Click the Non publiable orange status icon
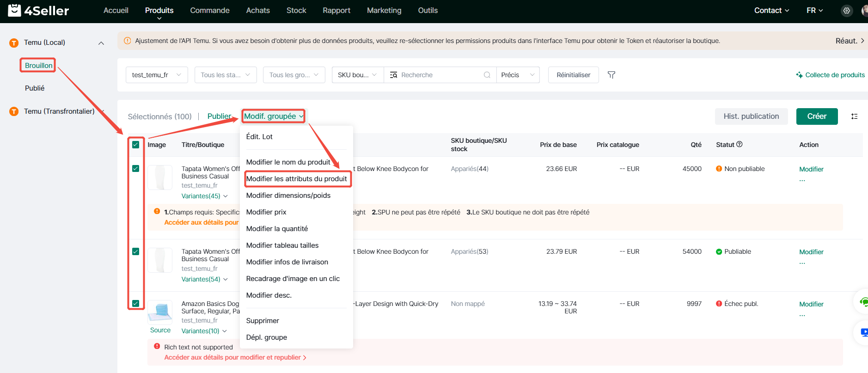868x373 pixels. pos(719,169)
